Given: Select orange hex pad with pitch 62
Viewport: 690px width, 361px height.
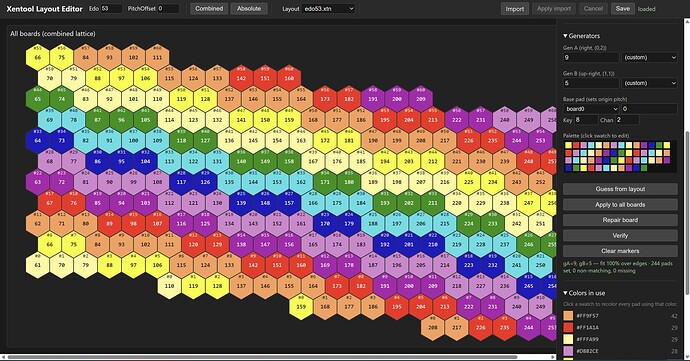Looking at the screenshot, I should click(x=37, y=223).
